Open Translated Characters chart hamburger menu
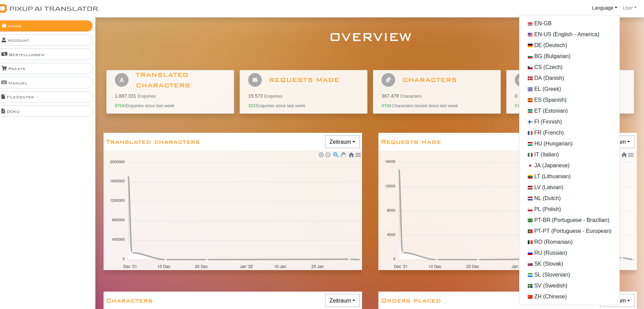The width and height of the screenshot is (644, 309). (x=358, y=155)
